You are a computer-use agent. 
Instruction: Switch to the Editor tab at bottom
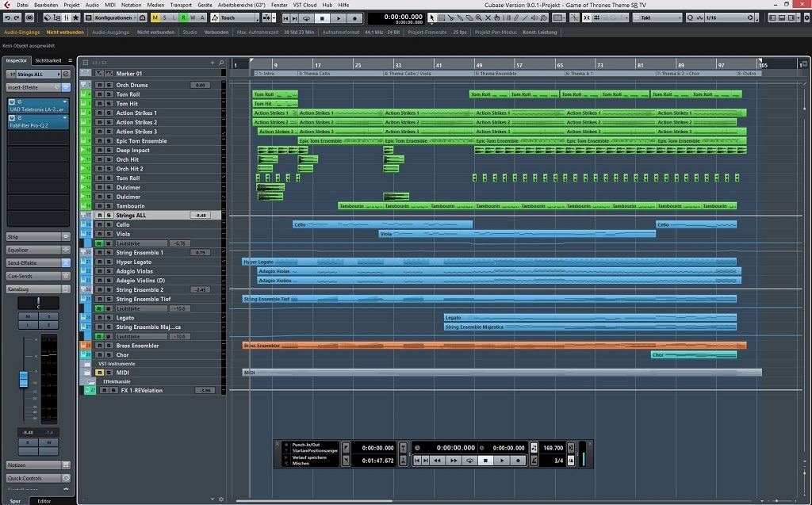click(x=44, y=501)
